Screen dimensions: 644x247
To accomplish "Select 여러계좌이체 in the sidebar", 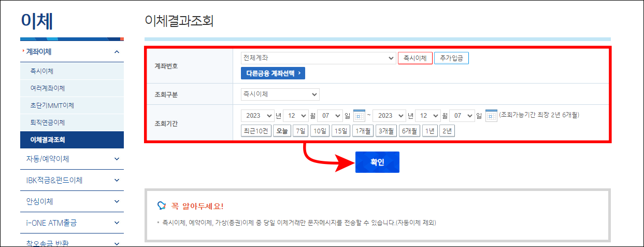I will coord(72,88).
